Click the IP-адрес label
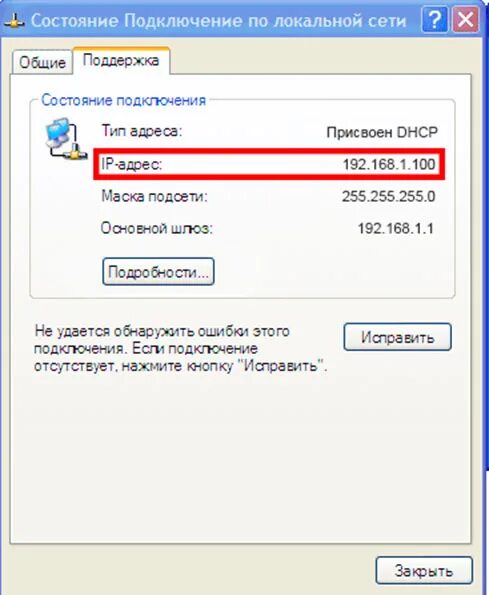 [132, 164]
